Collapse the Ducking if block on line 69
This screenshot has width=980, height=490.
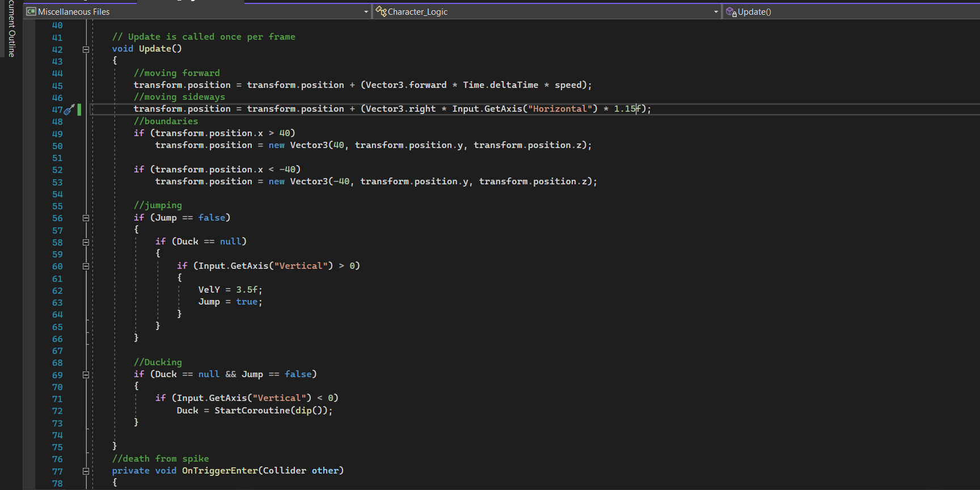[86, 375]
